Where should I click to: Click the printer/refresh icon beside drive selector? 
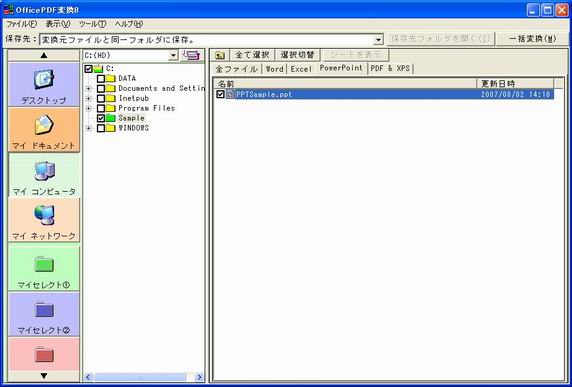[192, 55]
